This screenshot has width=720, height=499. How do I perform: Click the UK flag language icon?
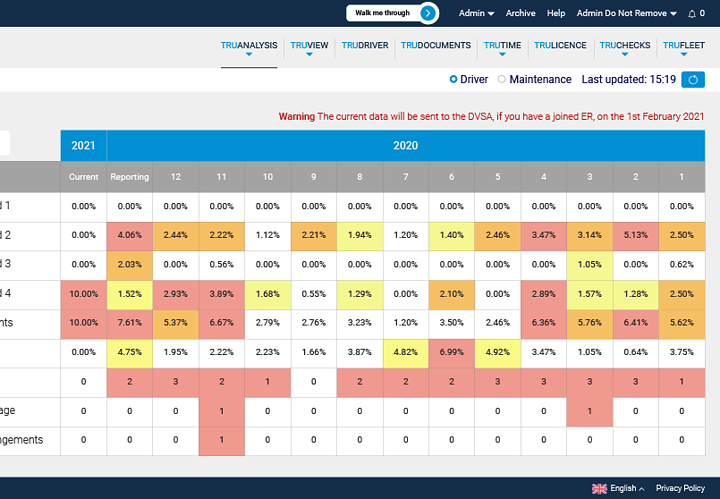click(x=599, y=488)
